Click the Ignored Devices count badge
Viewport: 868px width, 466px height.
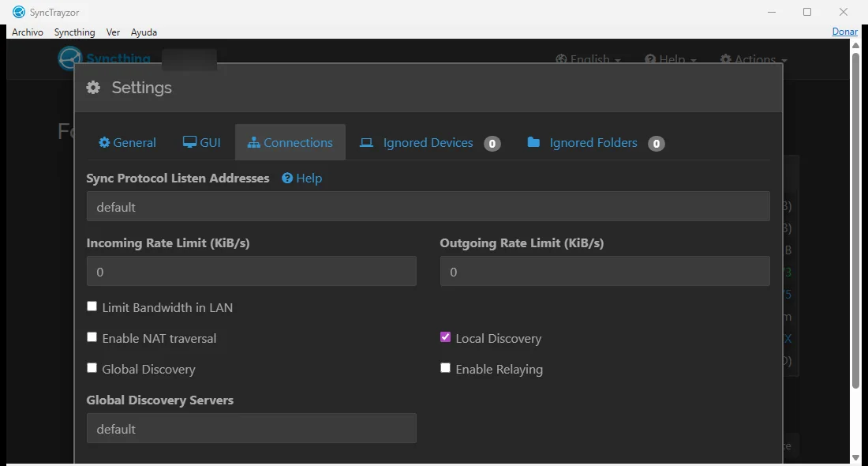pyautogui.click(x=492, y=144)
